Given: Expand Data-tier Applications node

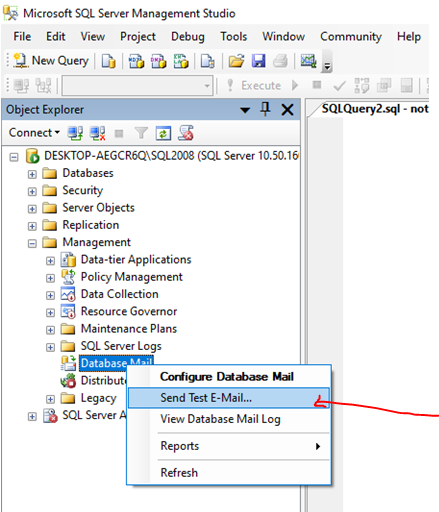Looking at the screenshot, I should [50, 261].
